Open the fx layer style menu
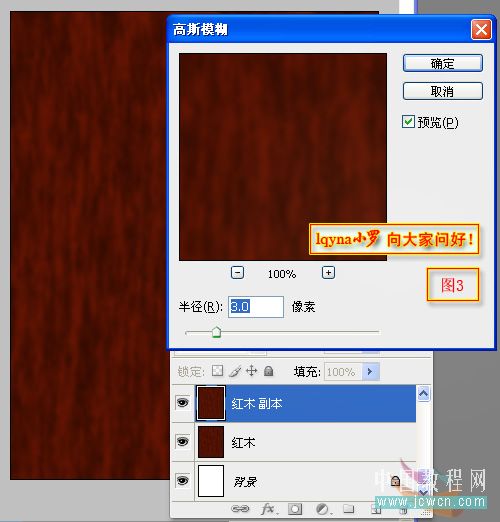This screenshot has width=500, height=522. coord(268,509)
